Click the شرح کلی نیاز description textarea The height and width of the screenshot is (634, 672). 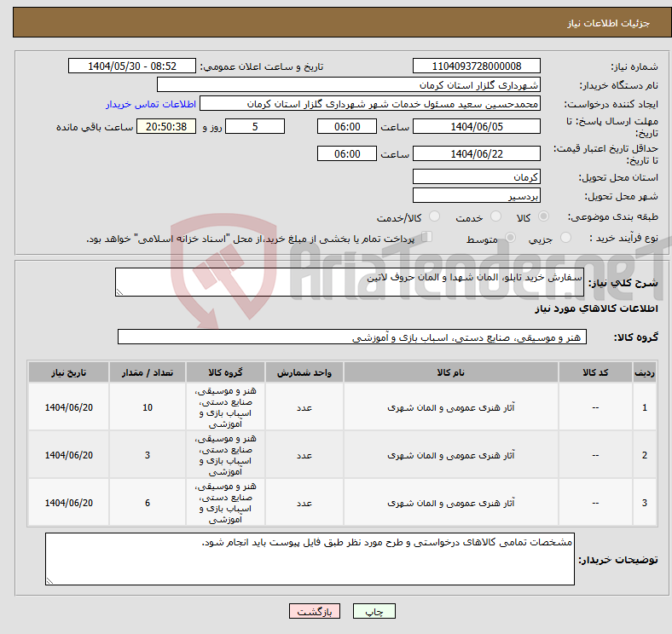click(x=350, y=282)
